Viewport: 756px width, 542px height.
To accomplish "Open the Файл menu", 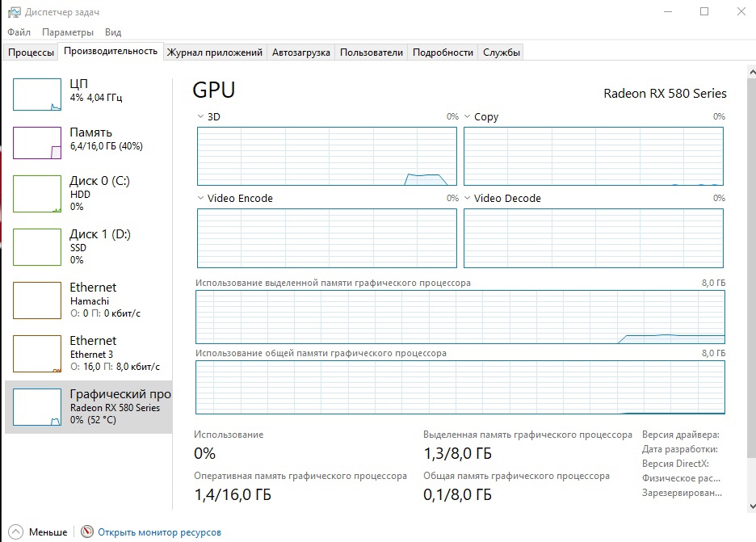I will [19, 32].
